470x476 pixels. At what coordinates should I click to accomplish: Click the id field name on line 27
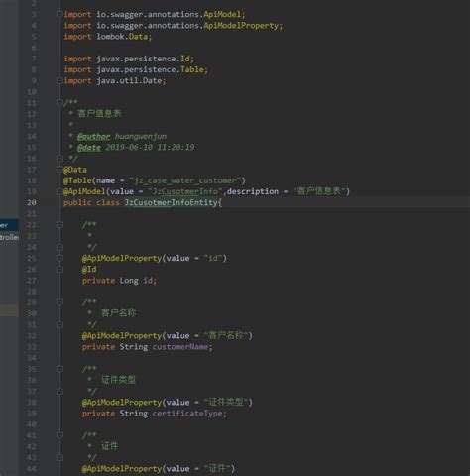click(x=148, y=281)
